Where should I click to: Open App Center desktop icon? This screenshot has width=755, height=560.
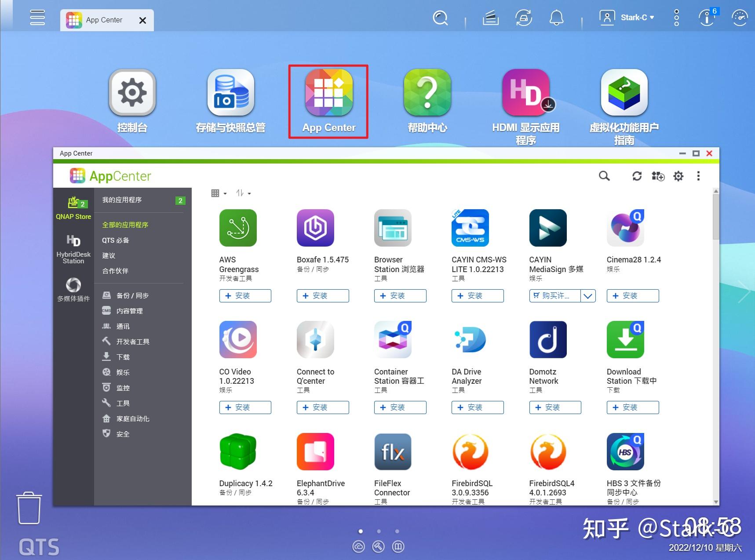pos(329,101)
